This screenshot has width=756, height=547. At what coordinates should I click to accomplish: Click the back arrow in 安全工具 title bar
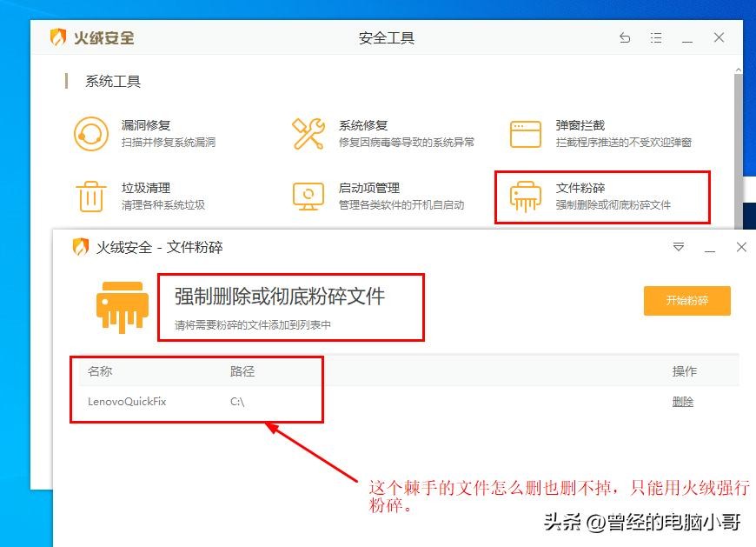[x=625, y=38]
